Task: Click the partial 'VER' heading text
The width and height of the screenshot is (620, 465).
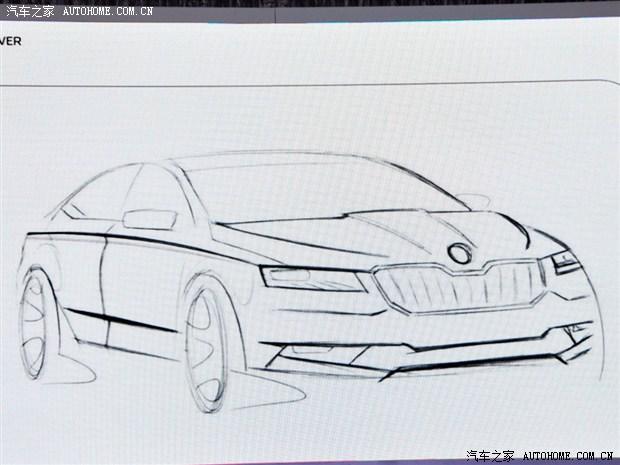Action: (13, 44)
